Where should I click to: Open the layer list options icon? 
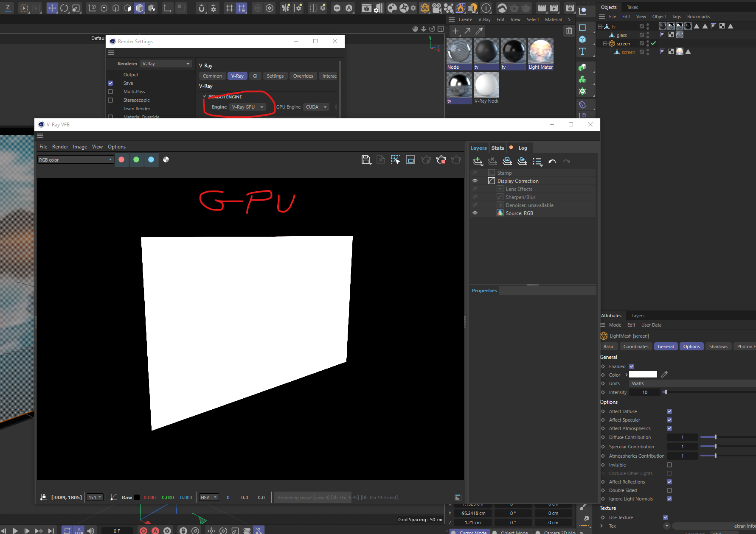point(537,161)
